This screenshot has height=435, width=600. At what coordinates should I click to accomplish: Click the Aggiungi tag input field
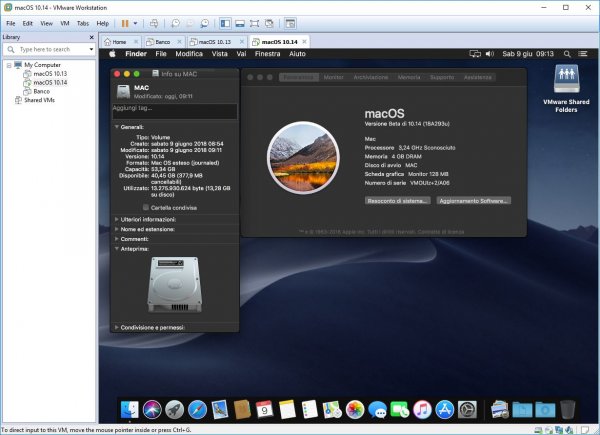tap(174, 111)
